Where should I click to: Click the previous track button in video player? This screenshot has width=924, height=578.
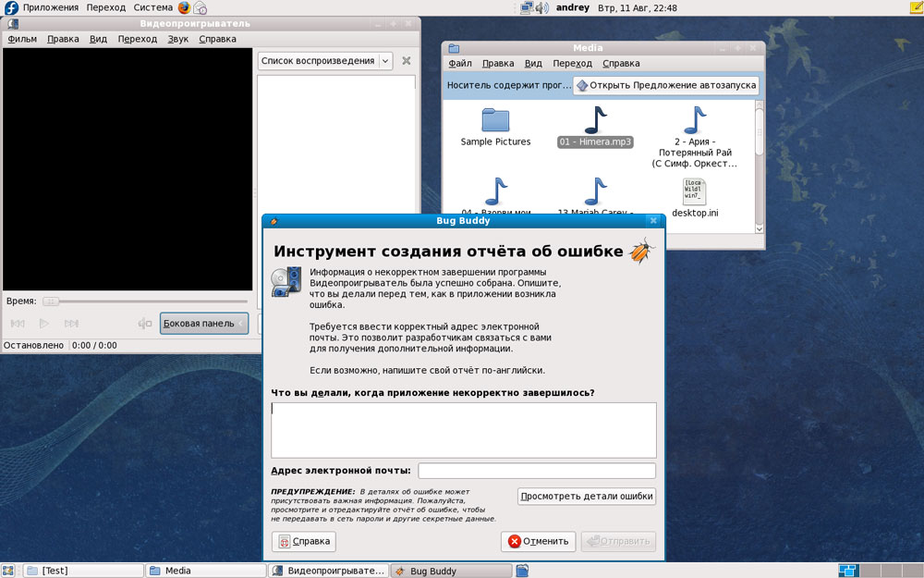18,323
